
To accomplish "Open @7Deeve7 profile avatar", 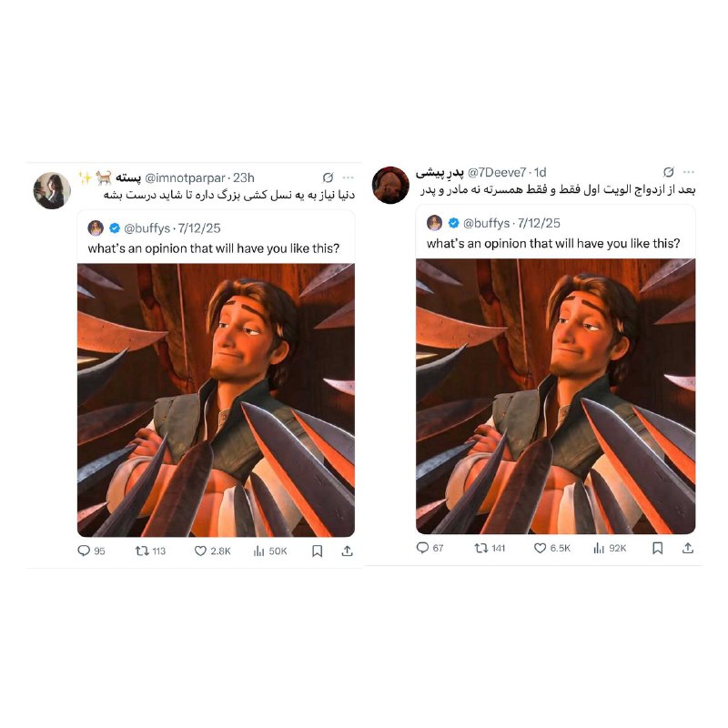I will (390, 186).
